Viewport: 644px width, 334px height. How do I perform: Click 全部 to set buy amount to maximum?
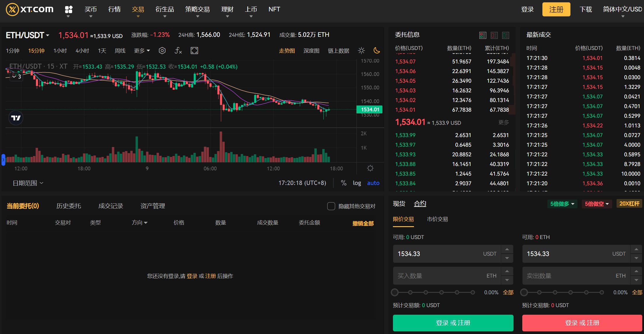tap(508, 292)
